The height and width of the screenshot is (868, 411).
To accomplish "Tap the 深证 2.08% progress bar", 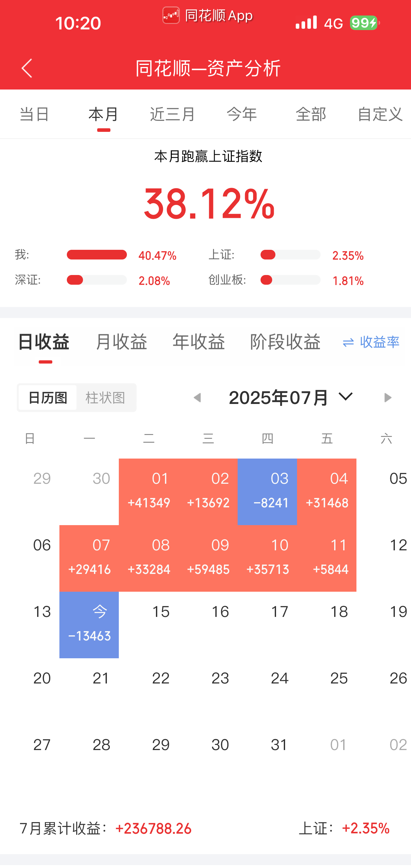I will point(97,280).
